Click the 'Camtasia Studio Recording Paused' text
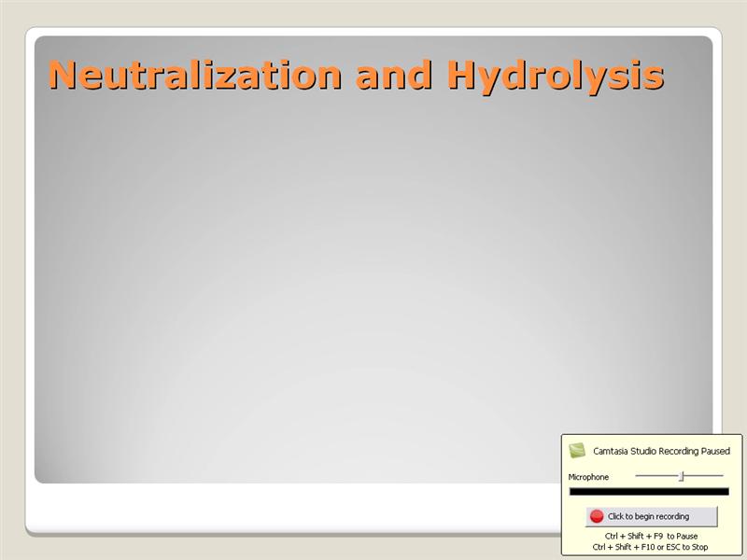 (x=661, y=451)
